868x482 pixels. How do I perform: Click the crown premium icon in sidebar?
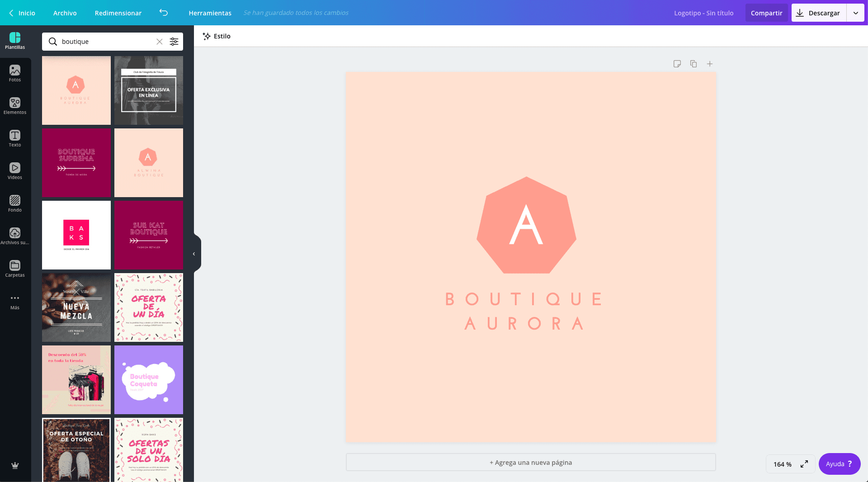[15, 465]
